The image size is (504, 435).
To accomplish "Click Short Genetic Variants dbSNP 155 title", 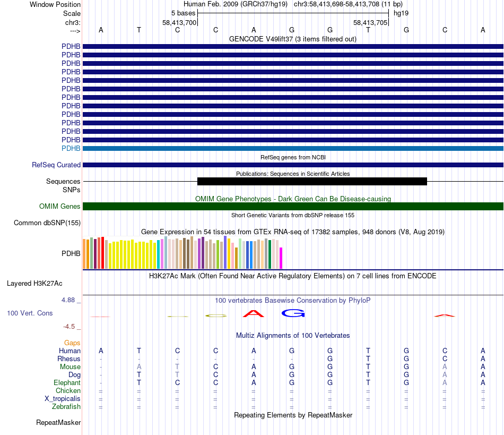I will tap(293, 215).
